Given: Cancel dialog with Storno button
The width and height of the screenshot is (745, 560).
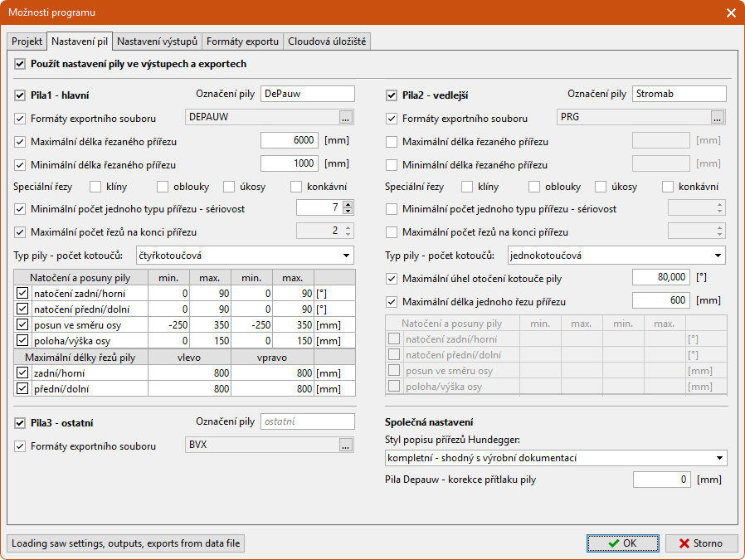Looking at the screenshot, I should pos(701,543).
